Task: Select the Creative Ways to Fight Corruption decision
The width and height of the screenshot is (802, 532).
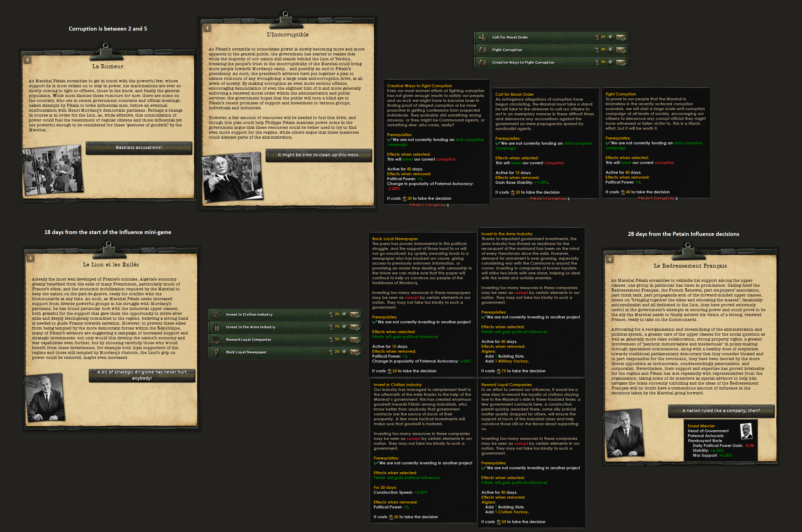Action: (523, 62)
